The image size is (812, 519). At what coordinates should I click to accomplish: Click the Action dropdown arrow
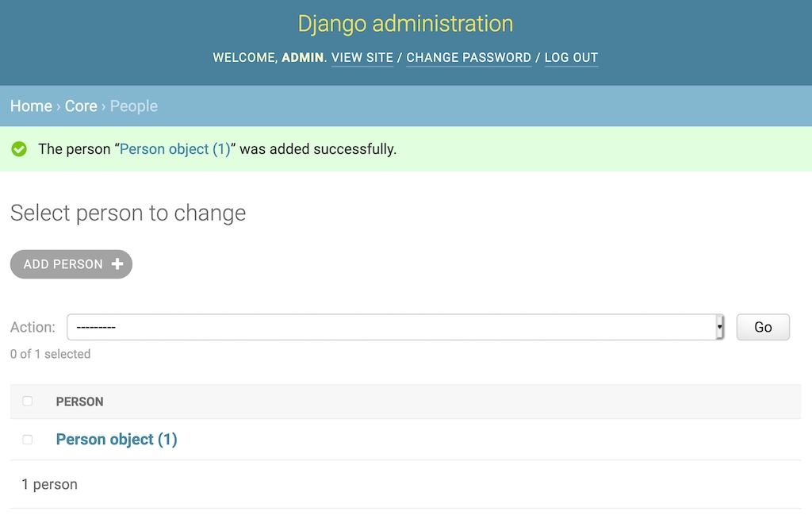[720, 327]
